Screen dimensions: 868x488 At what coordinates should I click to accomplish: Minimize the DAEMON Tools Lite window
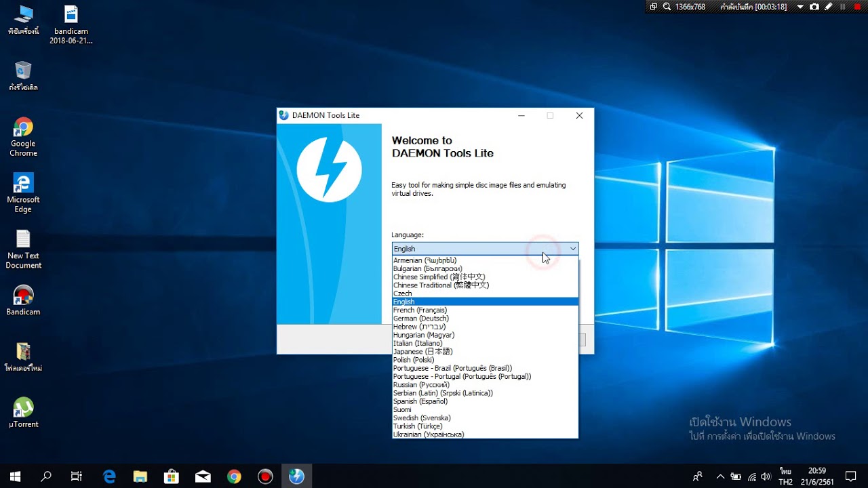pyautogui.click(x=521, y=115)
